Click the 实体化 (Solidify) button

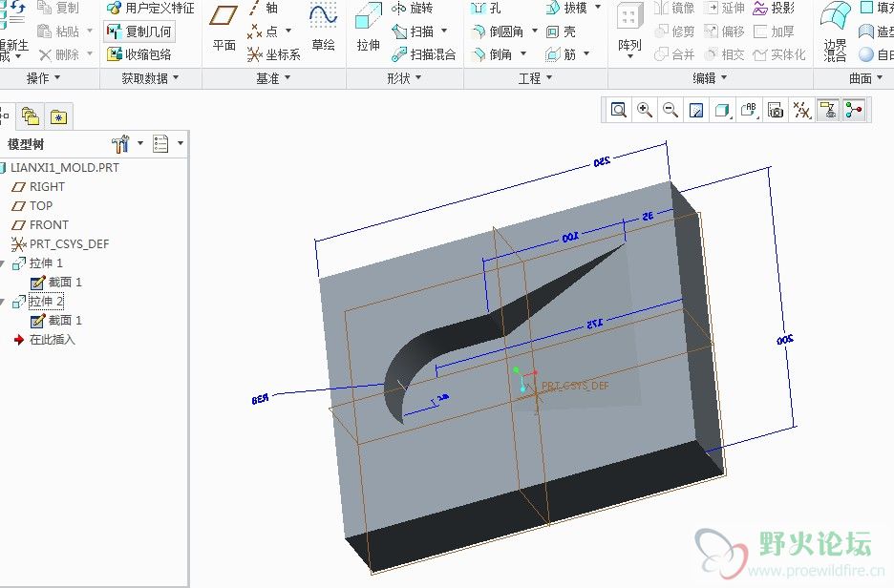(779, 54)
